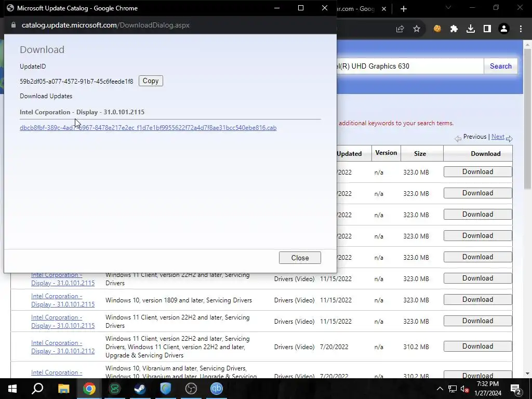Click the previous page arrow icon
This screenshot has height=399, width=532.
click(458, 138)
